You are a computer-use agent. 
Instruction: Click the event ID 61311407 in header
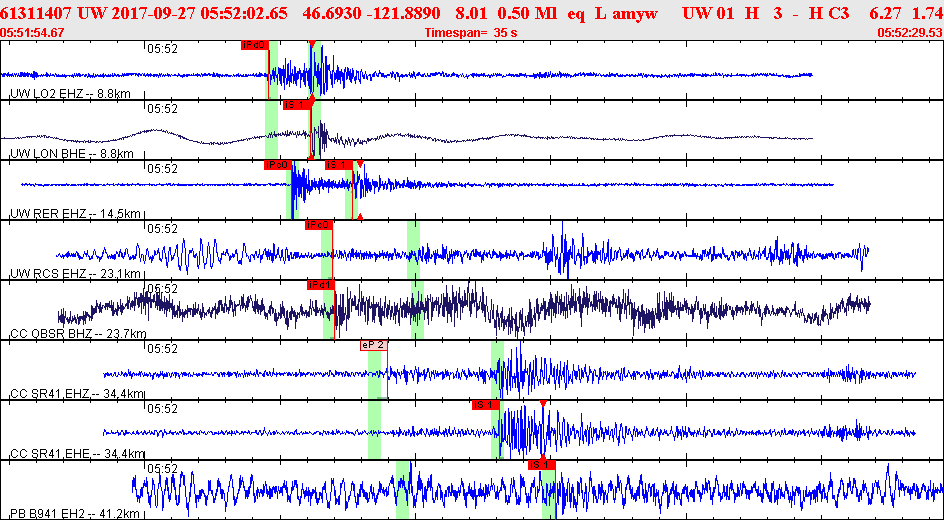[x=37, y=13]
